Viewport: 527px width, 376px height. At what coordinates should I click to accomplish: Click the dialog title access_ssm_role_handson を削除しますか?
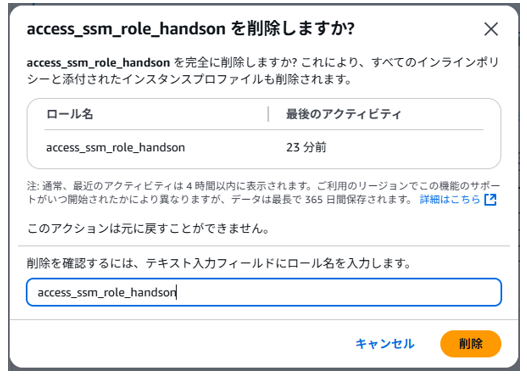[191, 29]
